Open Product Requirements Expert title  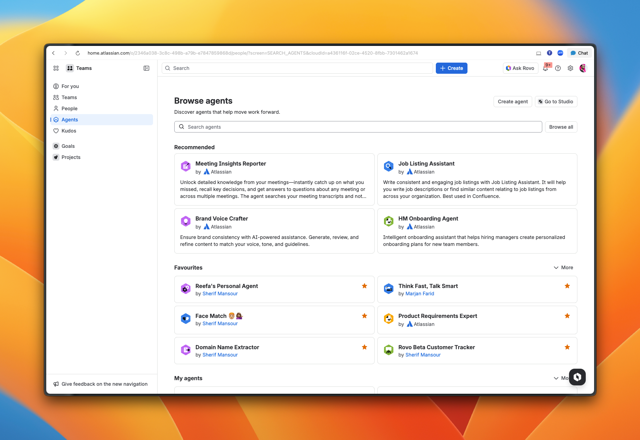(438, 316)
